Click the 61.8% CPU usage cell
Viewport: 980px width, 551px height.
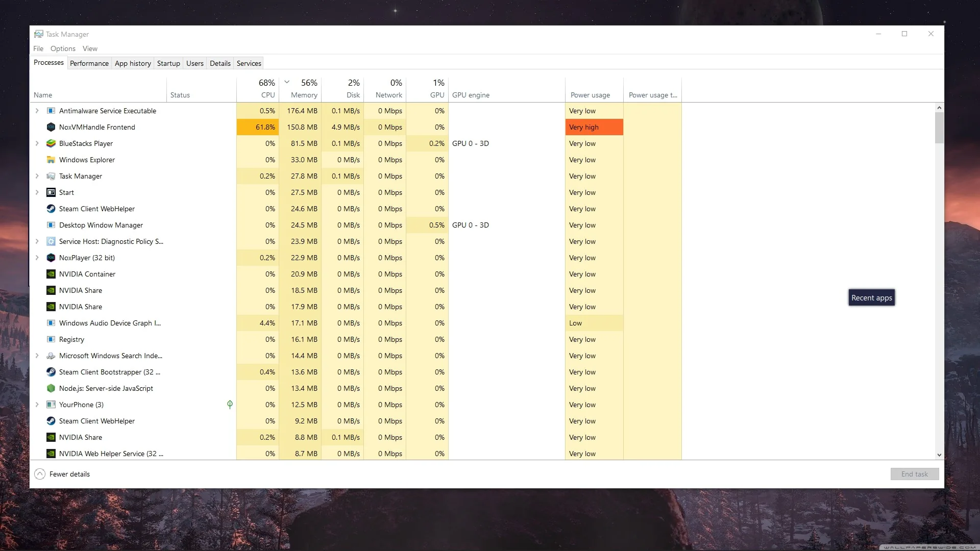coord(258,127)
